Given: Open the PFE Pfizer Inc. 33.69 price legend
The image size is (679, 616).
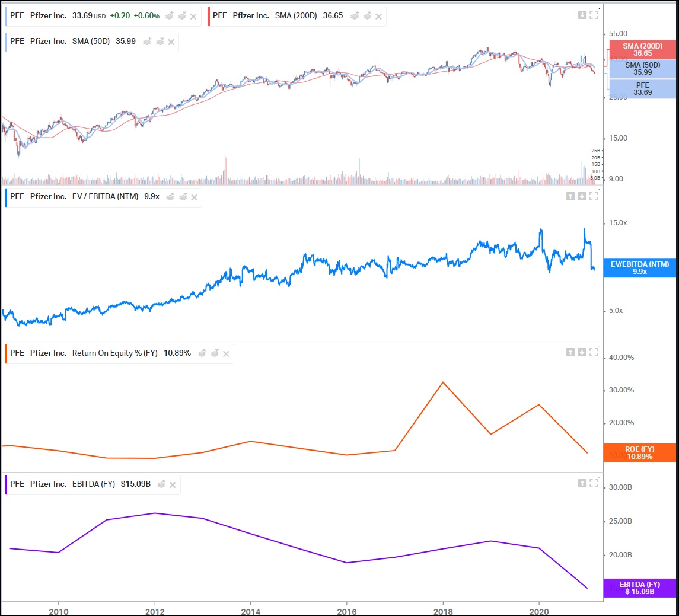Looking at the screenshot, I should coord(103,17).
